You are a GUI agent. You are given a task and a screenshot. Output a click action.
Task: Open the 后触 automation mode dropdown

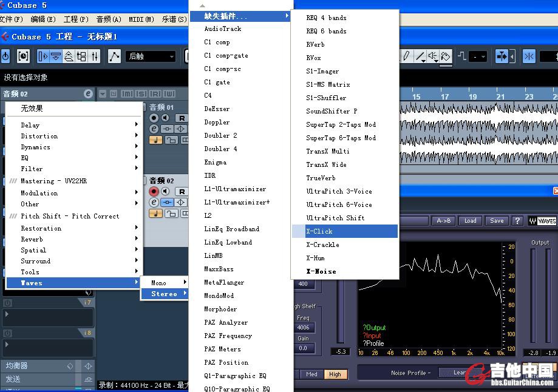pyautogui.click(x=151, y=56)
